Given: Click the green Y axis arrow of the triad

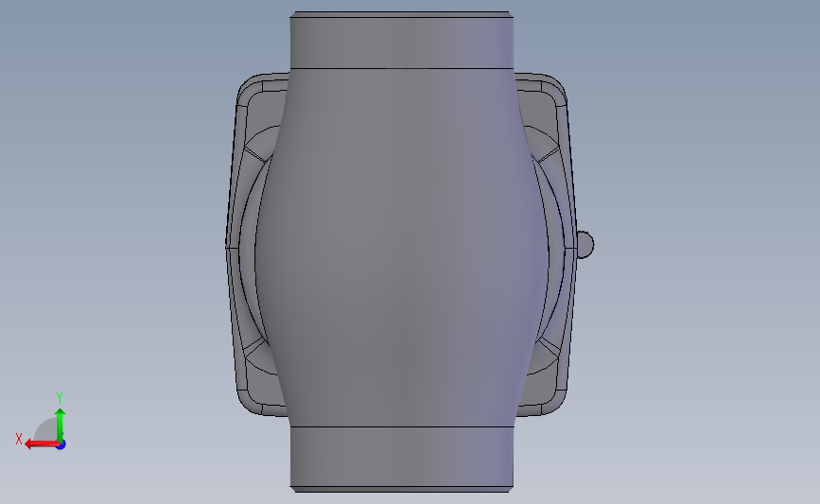Looking at the screenshot, I should coord(61,424).
